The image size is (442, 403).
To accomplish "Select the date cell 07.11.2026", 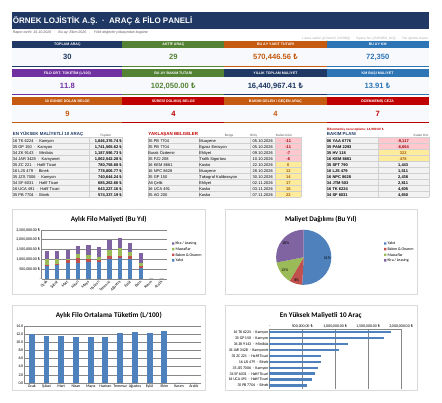I will [x=263, y=195].
